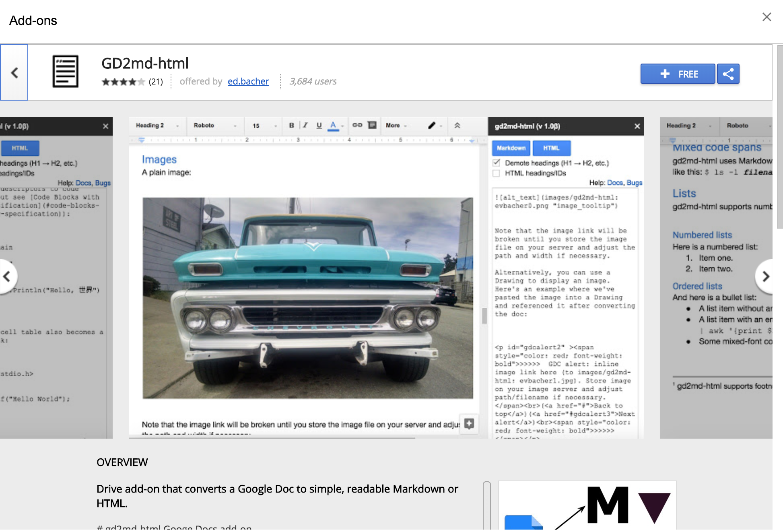The height and width of the screenshot is (532, 783).
Task: Show next screenshot with right carousel arrow
Action: click(x=766, y=276)
